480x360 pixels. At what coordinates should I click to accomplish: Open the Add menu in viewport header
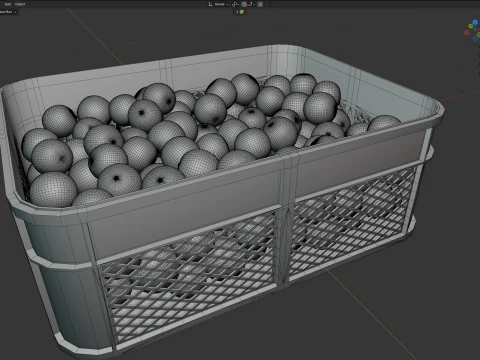pyautogui.click(x=8, y=4)
